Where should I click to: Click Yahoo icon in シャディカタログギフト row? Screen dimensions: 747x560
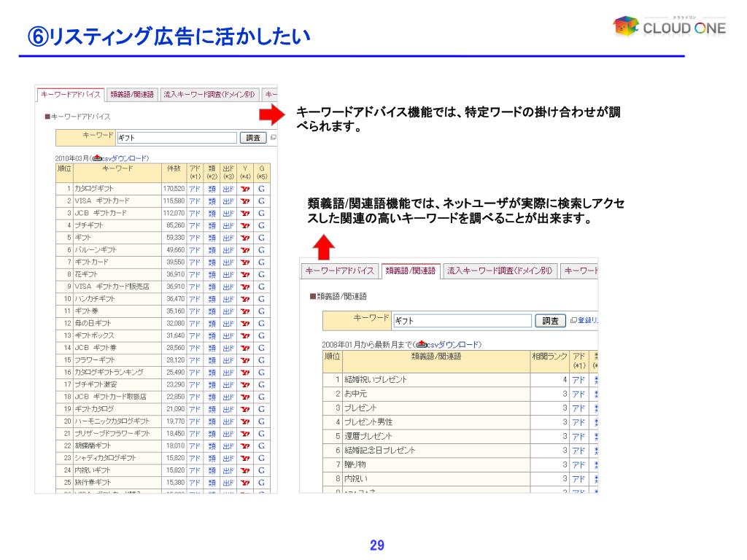[x=245, y=458]
